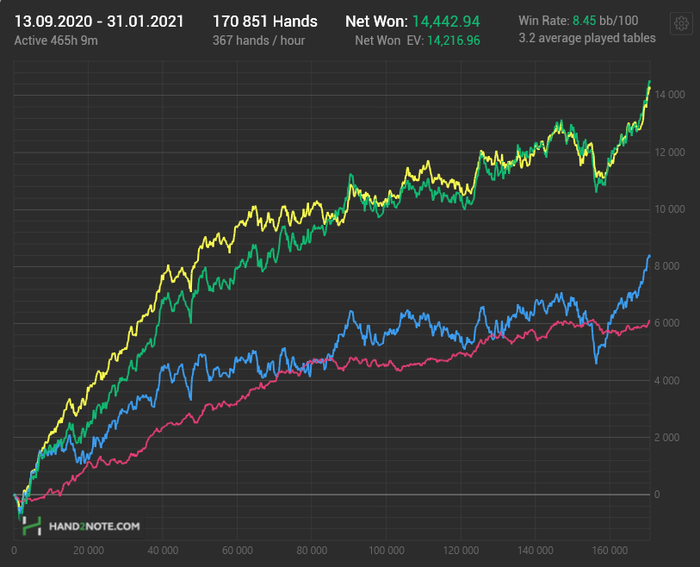The height and width of the screenshot is (567, 700).
Task: Click the HAND2NOTE.COM text
Action: coord(94,526)
